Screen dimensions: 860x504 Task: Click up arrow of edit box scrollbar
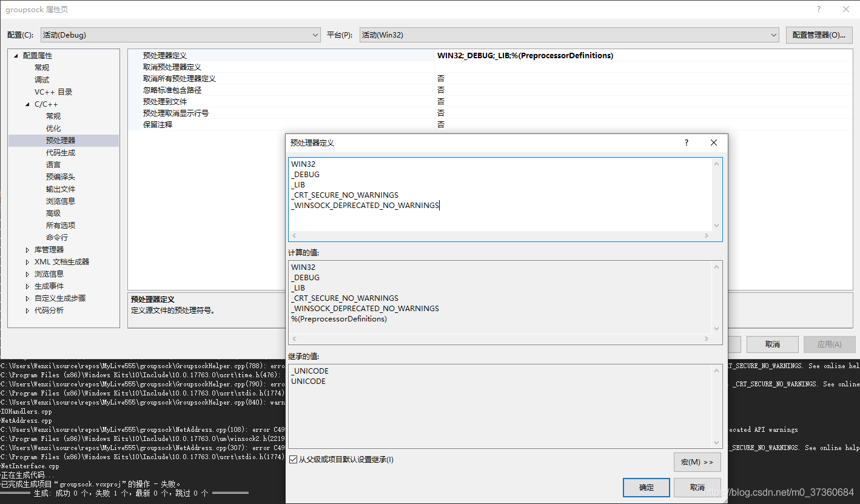point(716,164)
